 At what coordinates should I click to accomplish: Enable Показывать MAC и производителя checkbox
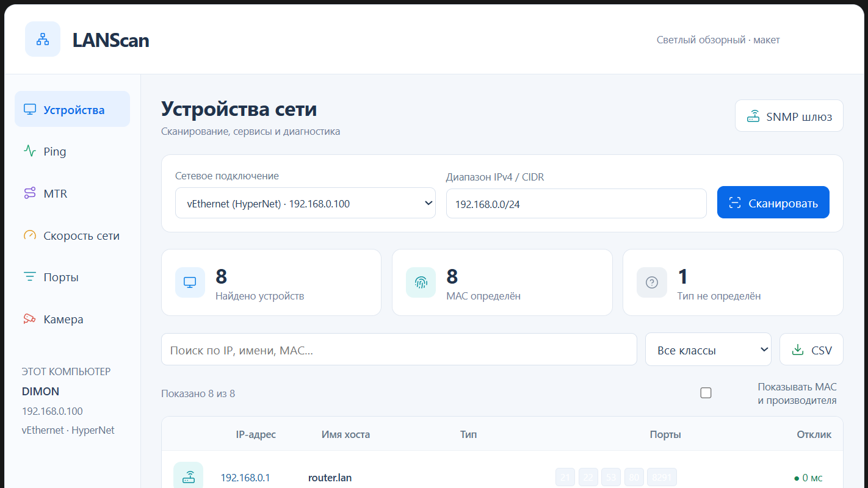point(706,393)
